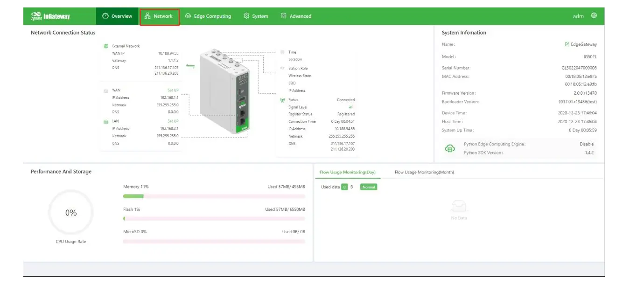Click Device Time 2020-12-23 17:46:04
This screenshot has height=299, width=644.
click(x=577, y=113)
